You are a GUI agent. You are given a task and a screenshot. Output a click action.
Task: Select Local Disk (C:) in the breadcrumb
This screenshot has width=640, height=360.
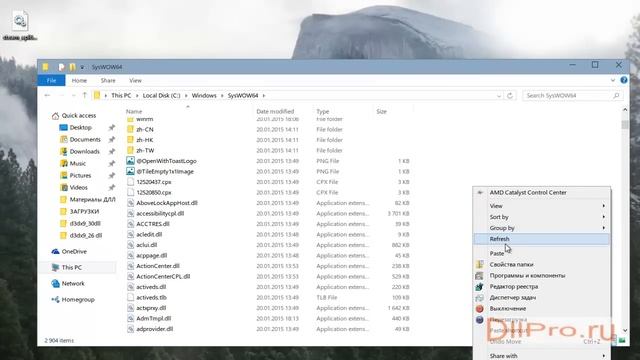(x=161, y=95)
